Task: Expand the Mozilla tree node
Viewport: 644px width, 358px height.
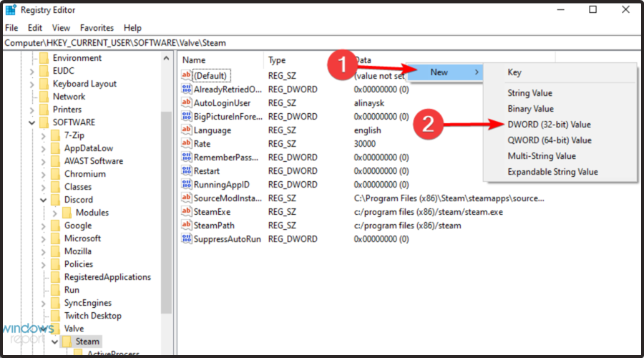Action: pyautogui.click(x=43, y=252)
